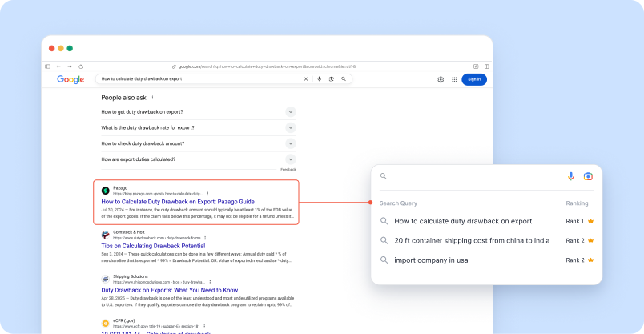Open the three-dot menu beside People also ask
Viewport: 644px width, 334px height.
[x=152, y=98]
